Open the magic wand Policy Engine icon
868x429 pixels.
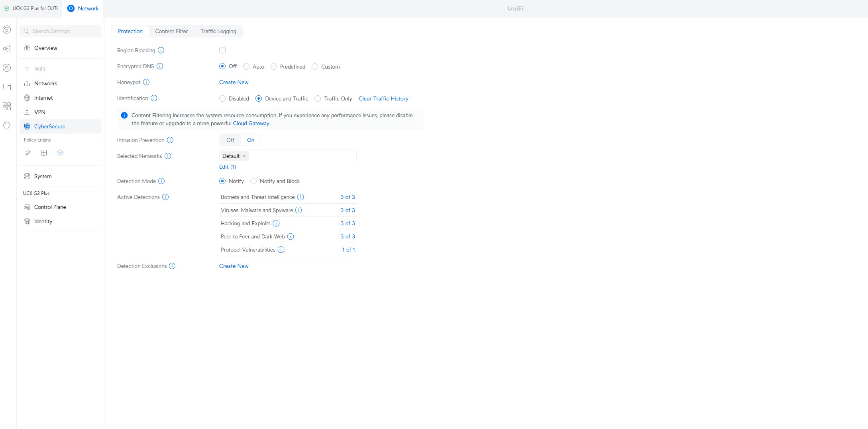pos(27,153)
